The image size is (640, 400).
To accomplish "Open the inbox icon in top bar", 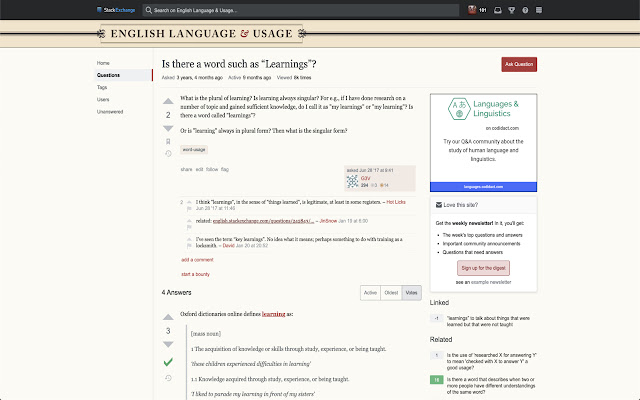I will [498, 10].
